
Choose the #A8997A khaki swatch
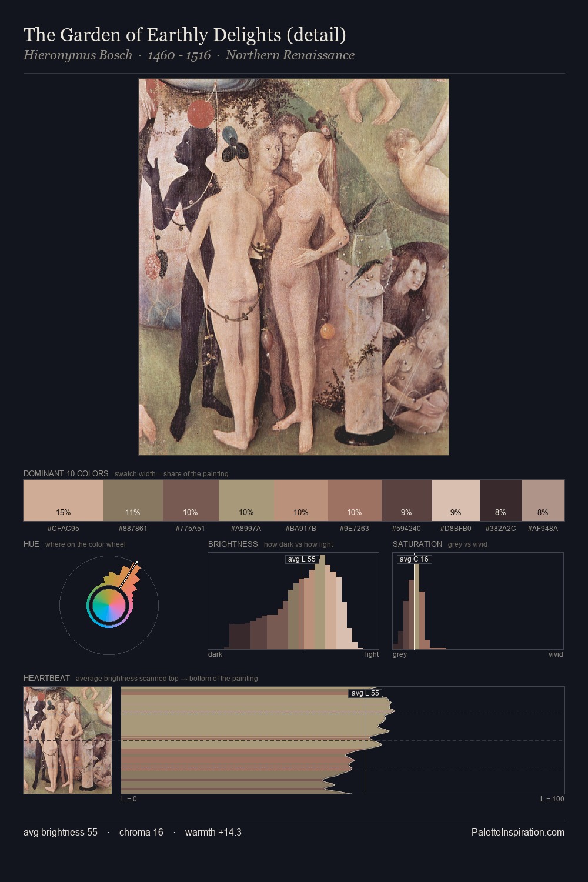tap(246, 500)
